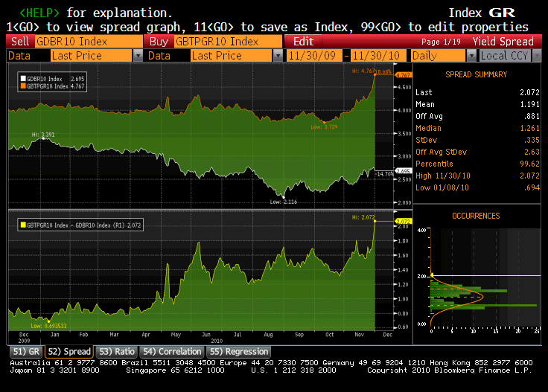Go to the 53) Ratio tab
This screenshot has height=392, width=548.
point(115,351)
